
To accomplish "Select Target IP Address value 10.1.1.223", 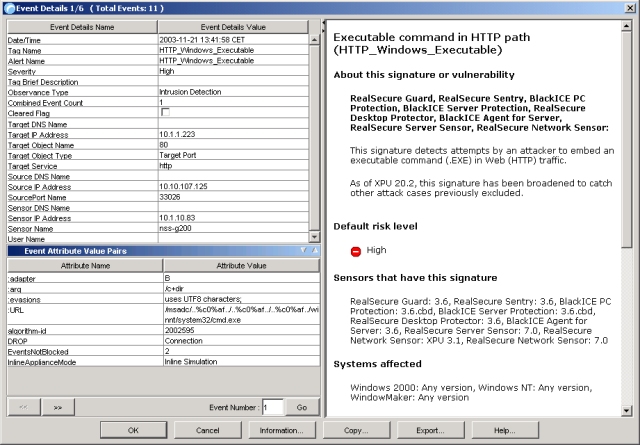I will 233,134.
